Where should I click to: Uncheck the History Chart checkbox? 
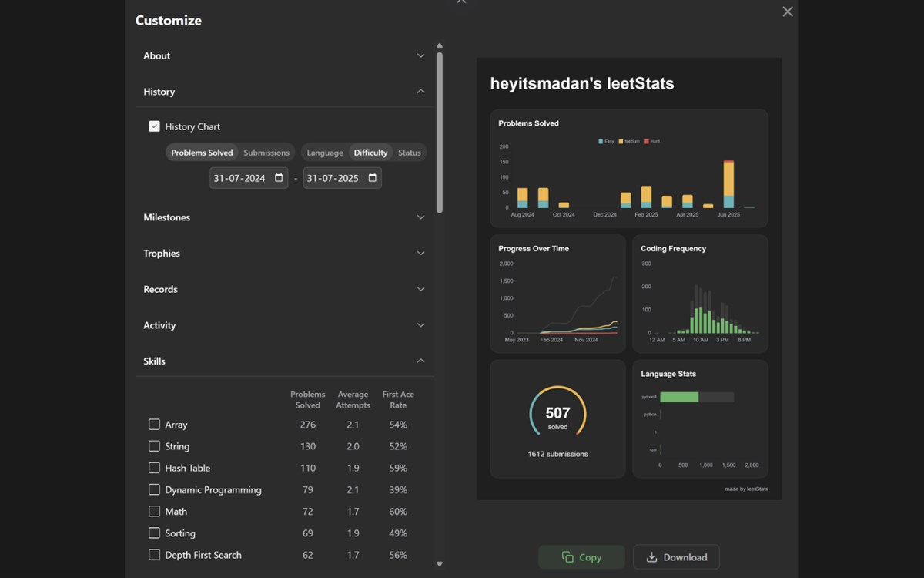(x=154, y=126)
